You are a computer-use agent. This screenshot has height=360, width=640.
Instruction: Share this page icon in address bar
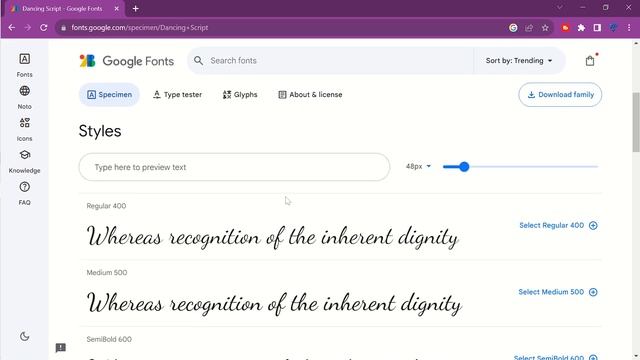coord(529,28)
